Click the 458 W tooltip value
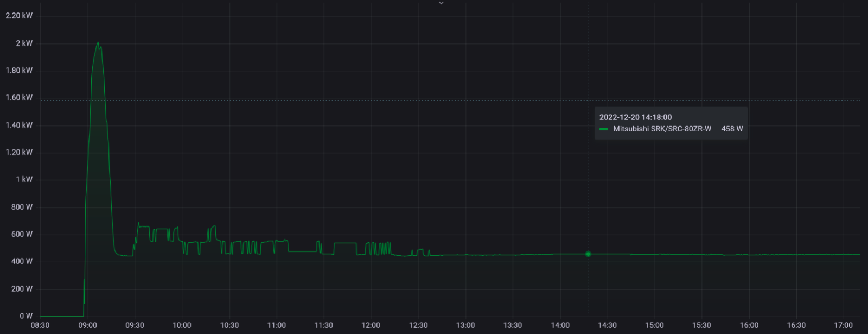This screenshot has width=868, height=334. [732, 129]
